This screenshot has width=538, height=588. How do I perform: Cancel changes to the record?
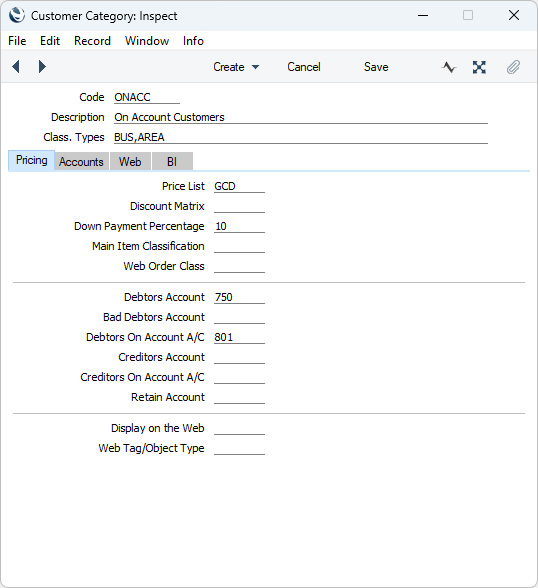point(304,67)
